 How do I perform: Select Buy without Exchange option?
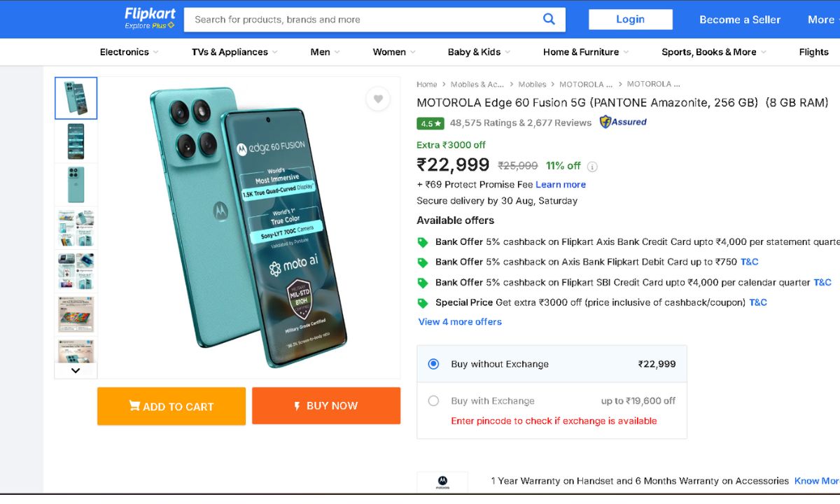(433, 364)
